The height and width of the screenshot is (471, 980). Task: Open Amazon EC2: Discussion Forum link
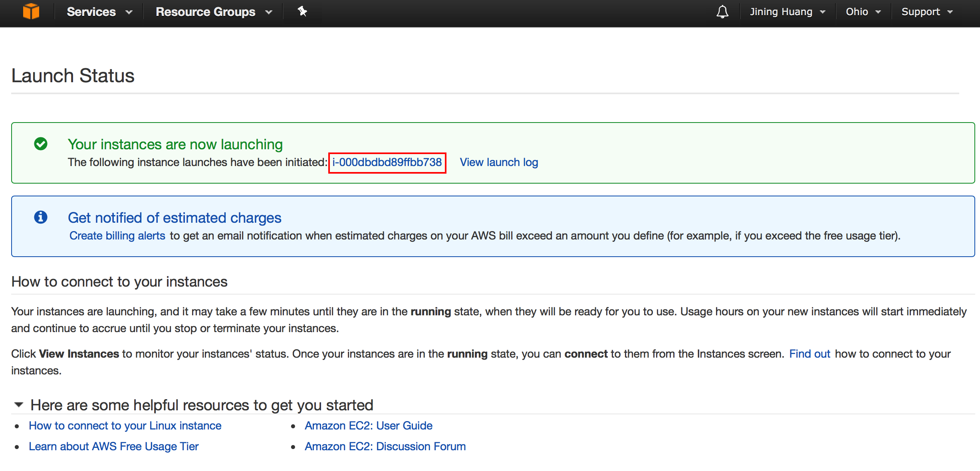pyautogui.click(x=385, y=447)
